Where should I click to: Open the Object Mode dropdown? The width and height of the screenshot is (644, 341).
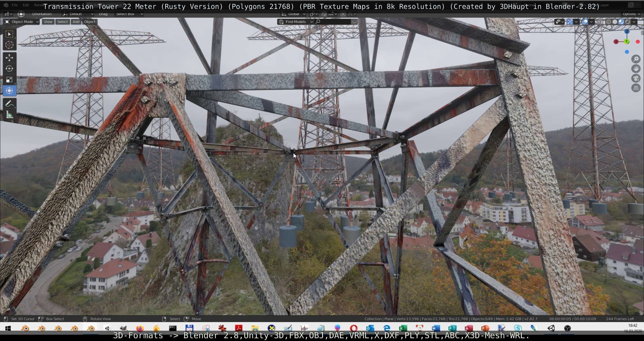coord(22,22)
